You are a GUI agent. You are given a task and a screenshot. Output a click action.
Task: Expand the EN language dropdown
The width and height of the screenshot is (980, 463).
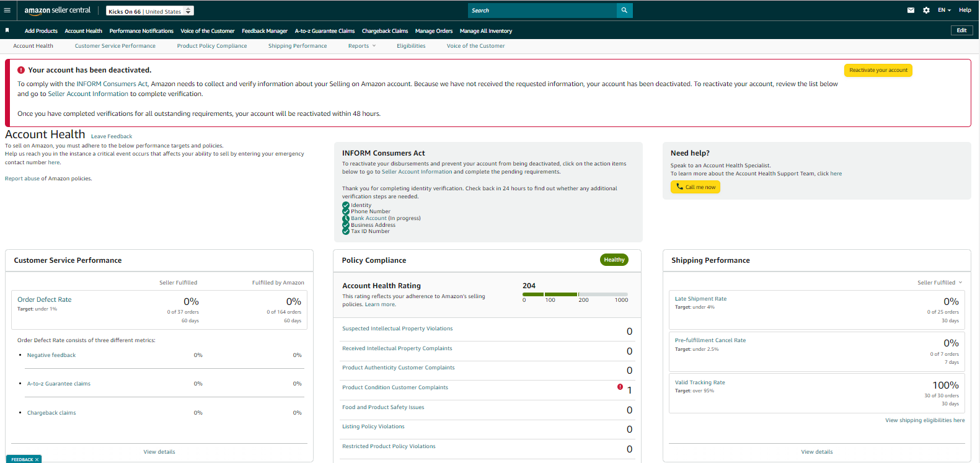click(x=944, y=10)
